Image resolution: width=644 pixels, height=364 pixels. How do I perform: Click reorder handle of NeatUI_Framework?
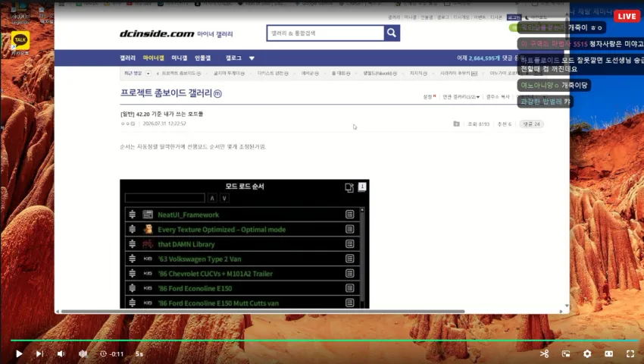(133, 215)
